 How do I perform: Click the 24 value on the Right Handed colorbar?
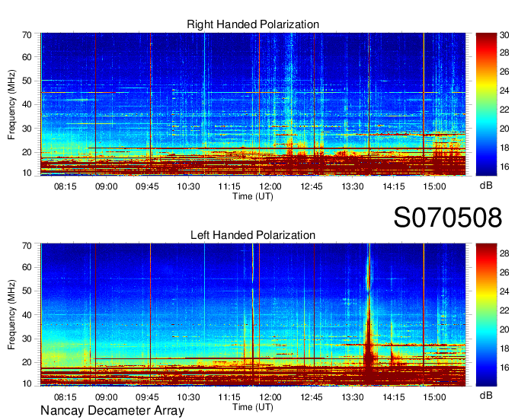504,91
